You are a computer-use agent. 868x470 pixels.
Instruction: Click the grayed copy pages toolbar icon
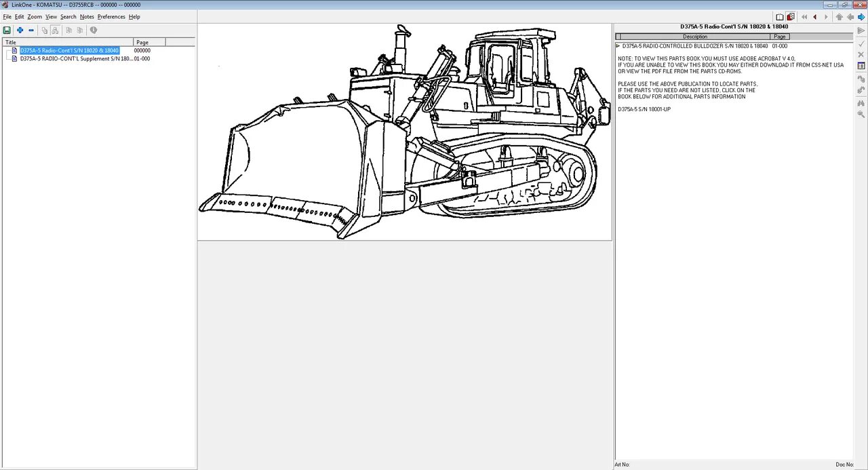45,30
